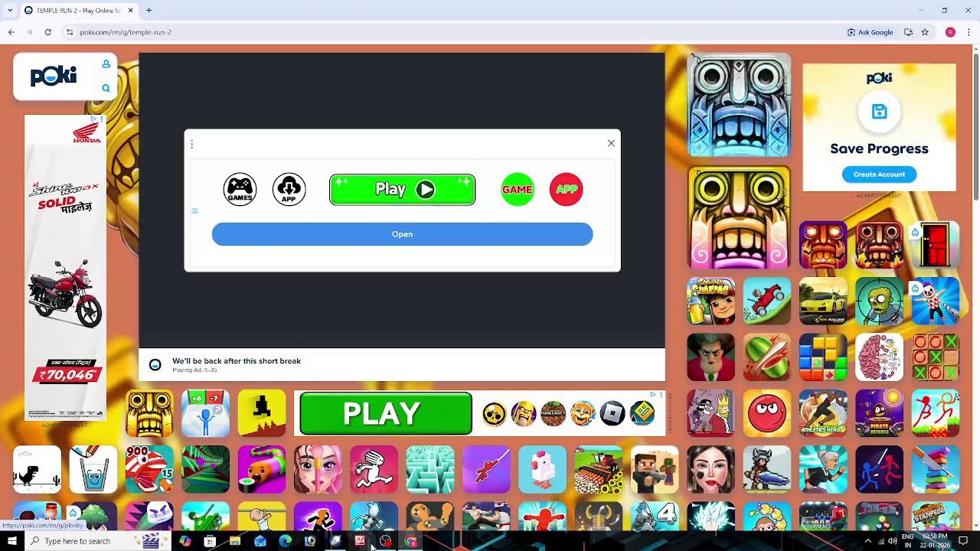Open the Subway Surfers game tile
The width and height of the screenshot is (980, 551).
click(x=711, y=301)
